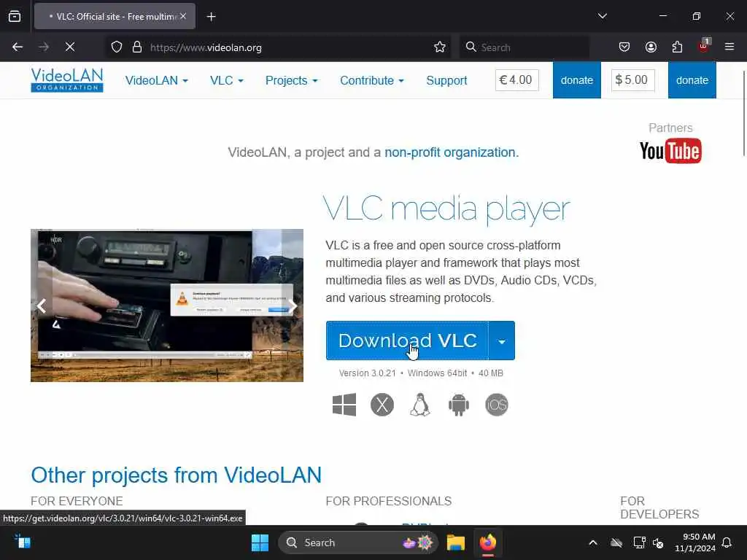Screen dimensions: 747x560
Task: Click the Windows platform icon under Download VLC
Action: (344, 405)
